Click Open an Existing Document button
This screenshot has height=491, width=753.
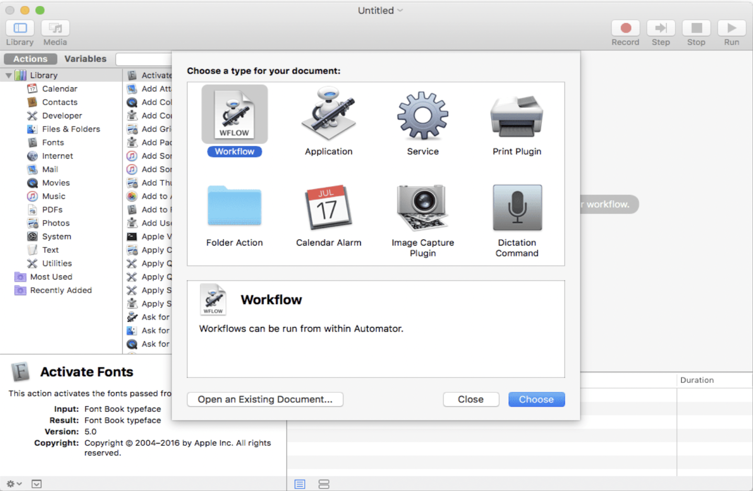pyautogui.click(x=265, y=399)
